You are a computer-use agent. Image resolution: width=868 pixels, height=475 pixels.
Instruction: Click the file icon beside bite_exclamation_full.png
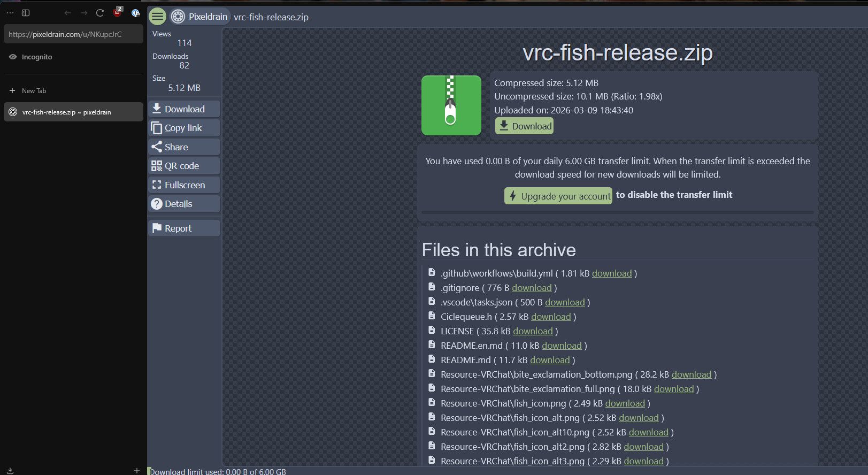432,388
